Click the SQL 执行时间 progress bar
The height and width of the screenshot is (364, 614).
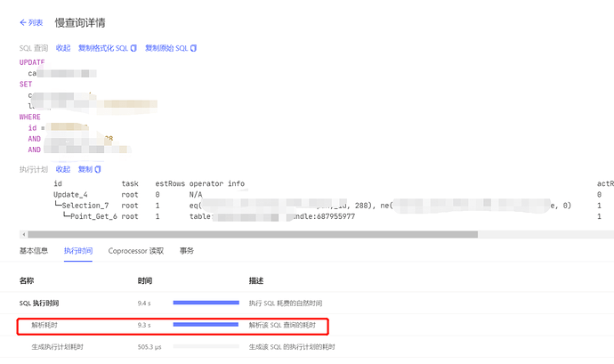click(x=206, y=303)
